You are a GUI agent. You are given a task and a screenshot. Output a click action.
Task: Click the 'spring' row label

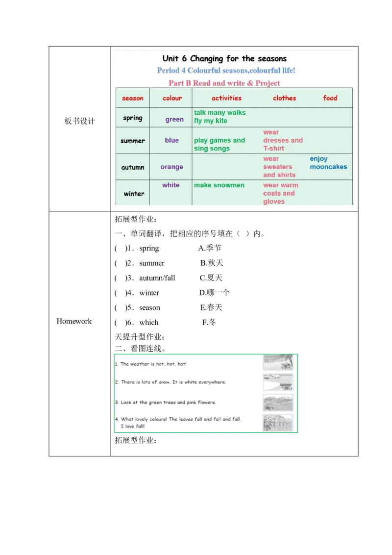(133, 118)
